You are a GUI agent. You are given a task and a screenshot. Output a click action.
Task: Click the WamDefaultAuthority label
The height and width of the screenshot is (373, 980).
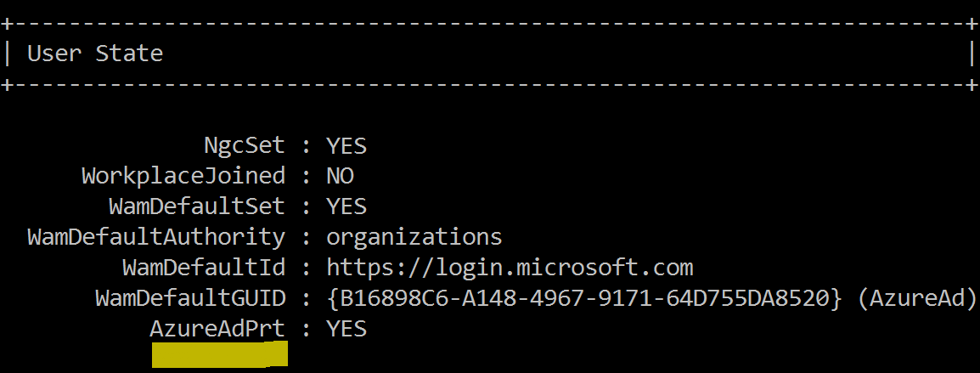click(156, 237)
